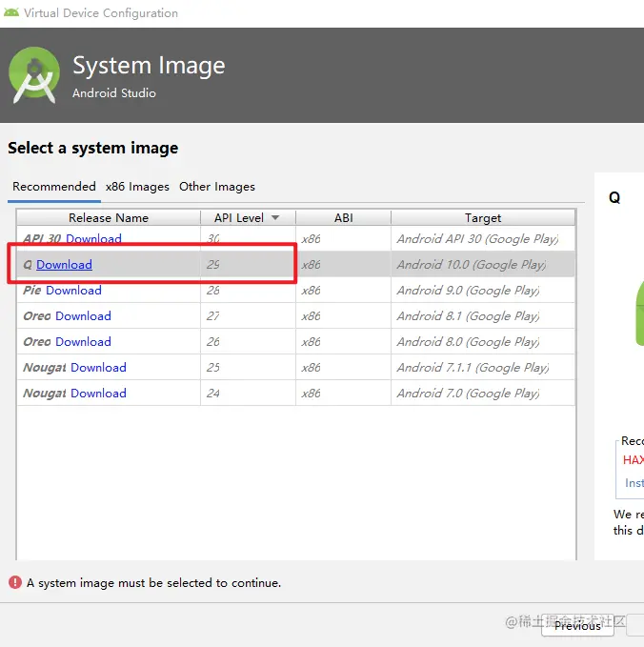Image resolution: width=644 pixels, height=647 pixels.
Task: Open the x86 Images tab
Action: click(137, 187)
